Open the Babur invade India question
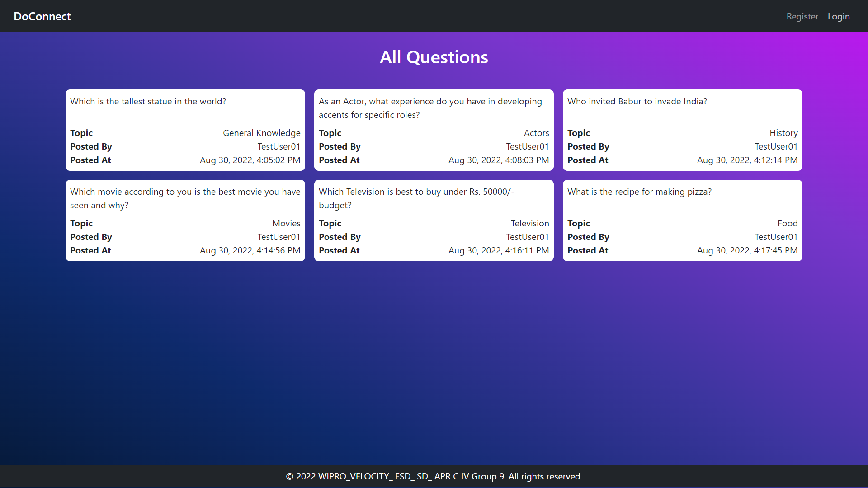 pos(637,101)
